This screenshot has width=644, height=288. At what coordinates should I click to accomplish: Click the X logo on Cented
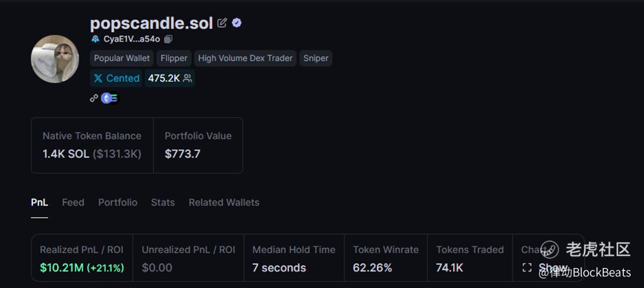(x=98, y=78)
